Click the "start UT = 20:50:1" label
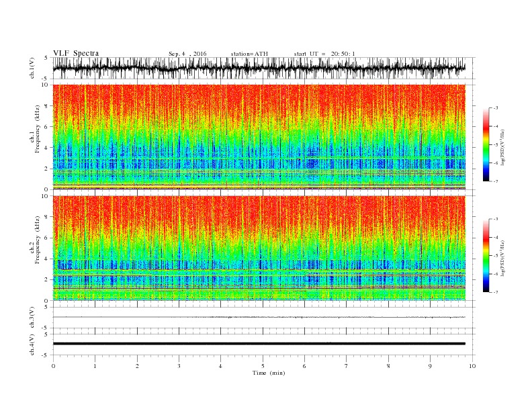 tap(324, 54)
